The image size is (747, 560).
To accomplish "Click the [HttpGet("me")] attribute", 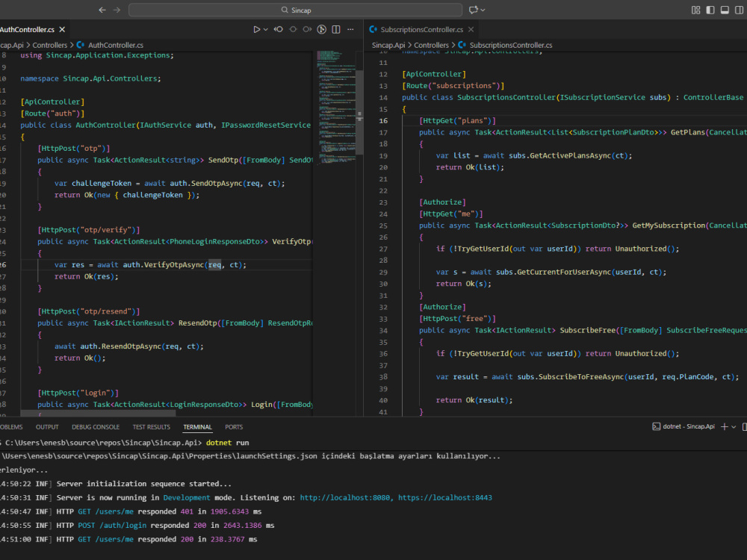I will click(x=451, y=214).
